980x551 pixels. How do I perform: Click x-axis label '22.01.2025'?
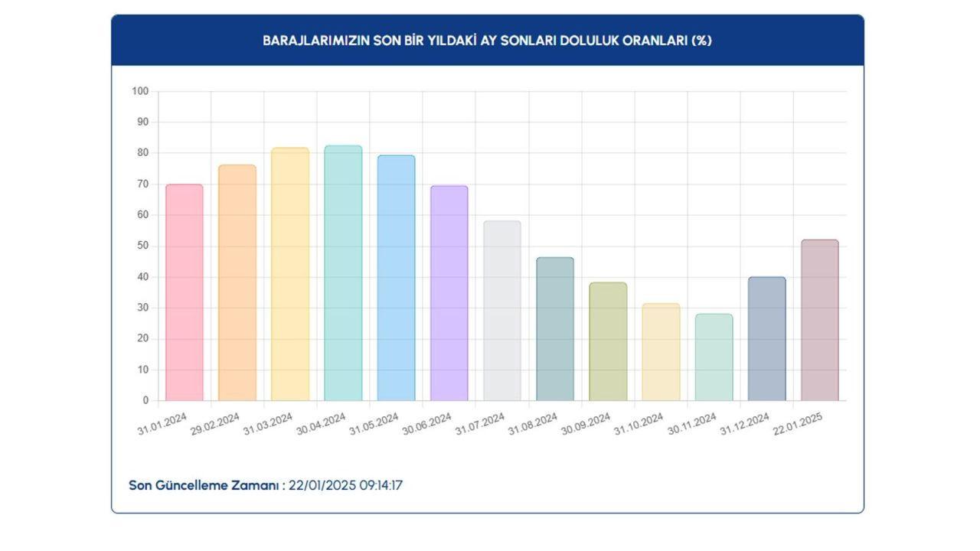pyautogui.click(x=799, y=423)
